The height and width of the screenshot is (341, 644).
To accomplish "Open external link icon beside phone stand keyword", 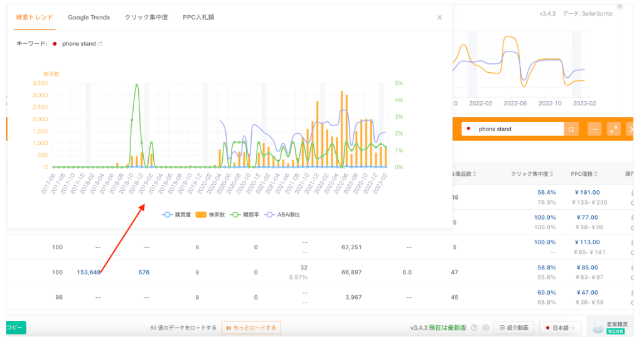I will tap(100, 44).
